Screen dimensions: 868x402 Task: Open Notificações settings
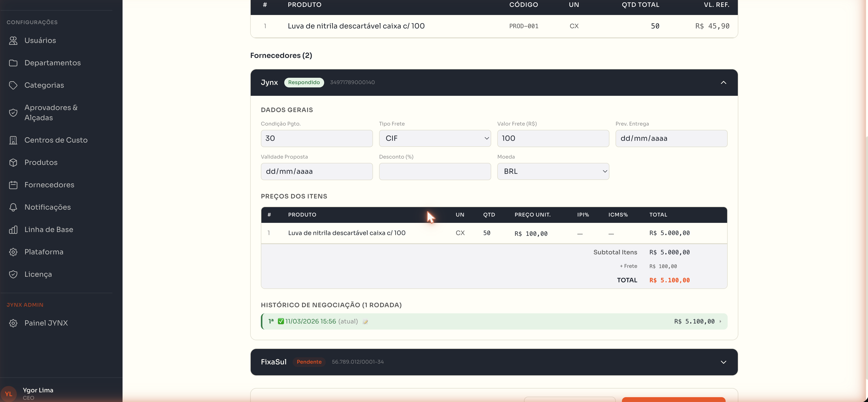pyautogui.click(x=48, y=207)
